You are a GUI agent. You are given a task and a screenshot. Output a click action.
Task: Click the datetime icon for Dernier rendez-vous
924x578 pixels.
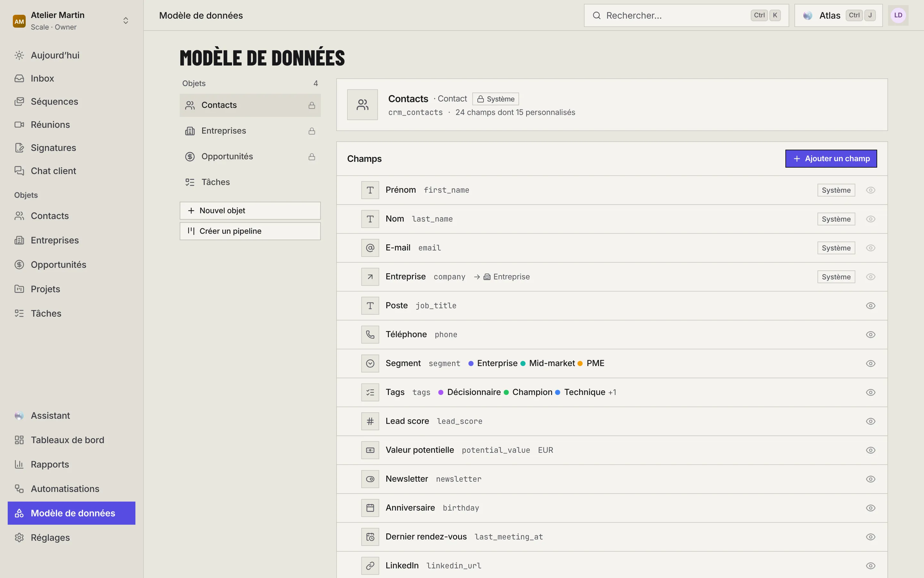pyautogui.click(x=370, y=537)
